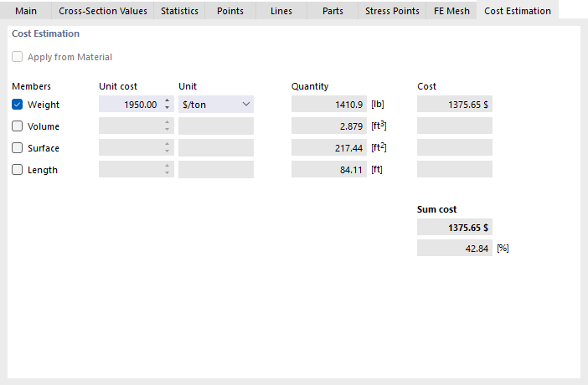Decrease Weight unit cost with down arrow
This screenshot has height=385, width=588.
(x=167, y=108)
